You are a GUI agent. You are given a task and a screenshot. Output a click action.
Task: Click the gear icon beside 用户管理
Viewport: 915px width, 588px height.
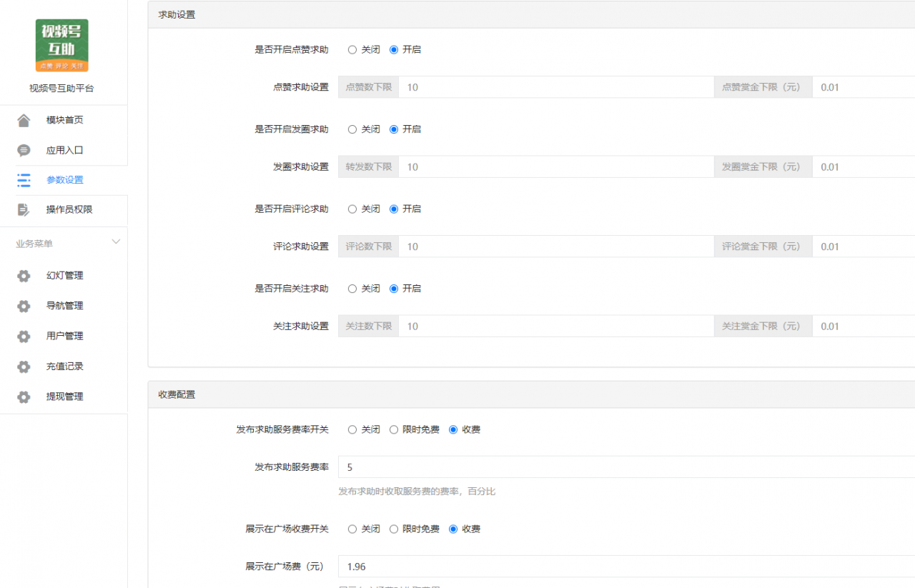[24, 336]
